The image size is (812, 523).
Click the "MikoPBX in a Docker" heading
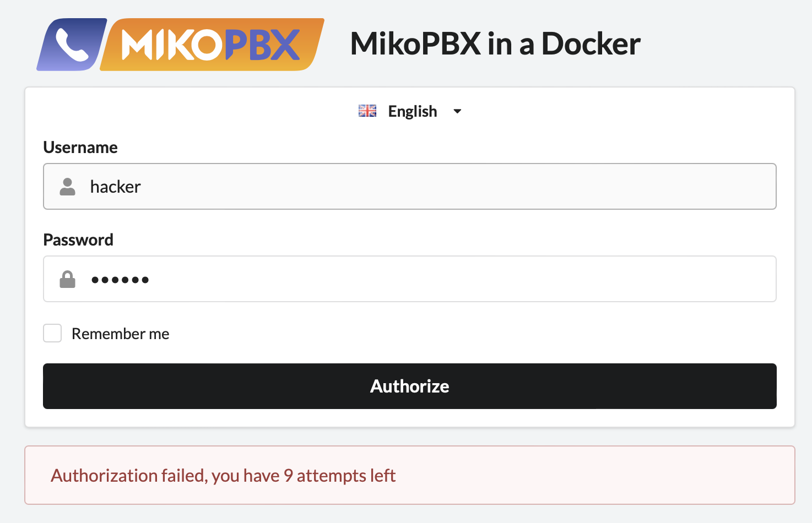[495, 43]
